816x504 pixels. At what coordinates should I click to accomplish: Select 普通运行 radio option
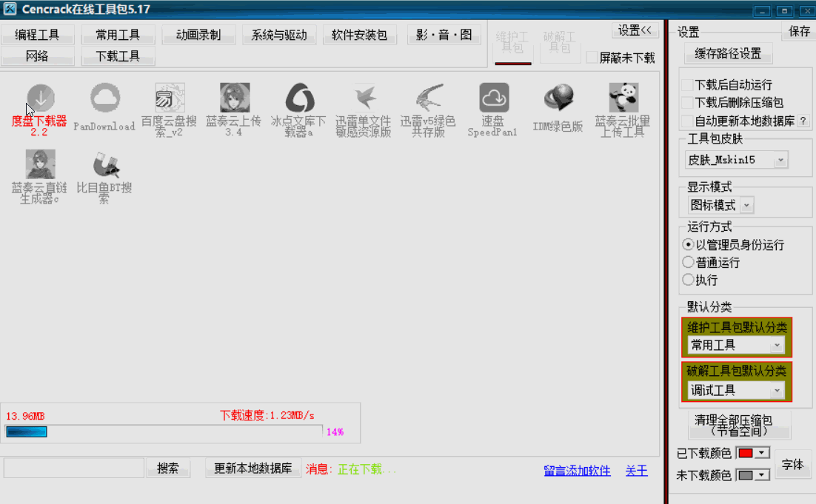[x=688, y=262]
